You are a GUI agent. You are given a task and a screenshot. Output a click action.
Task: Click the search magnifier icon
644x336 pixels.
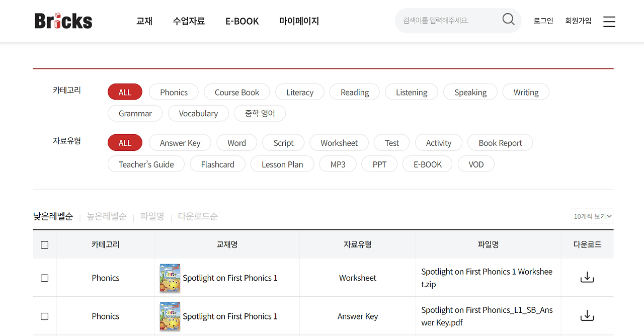coord(508,19)
